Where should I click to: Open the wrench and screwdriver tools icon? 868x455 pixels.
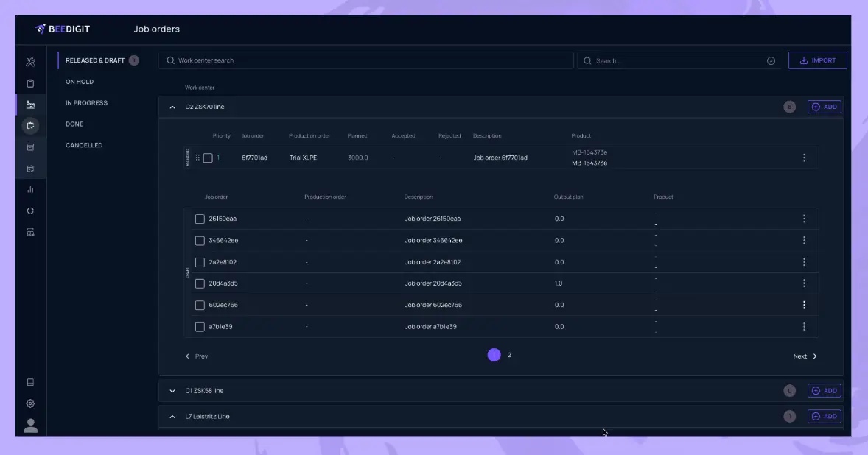[x=30, y=62]
